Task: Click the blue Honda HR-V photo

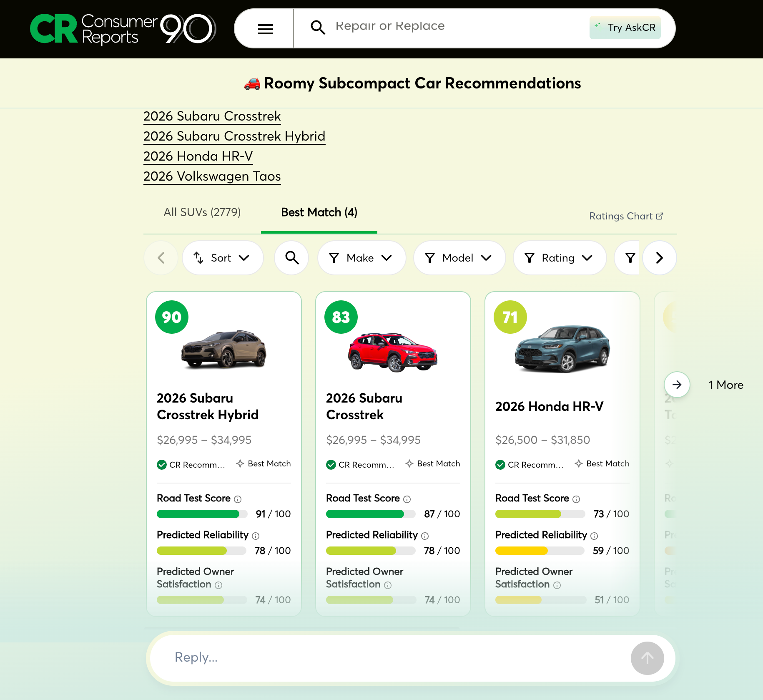Action: tap(562, 349)
